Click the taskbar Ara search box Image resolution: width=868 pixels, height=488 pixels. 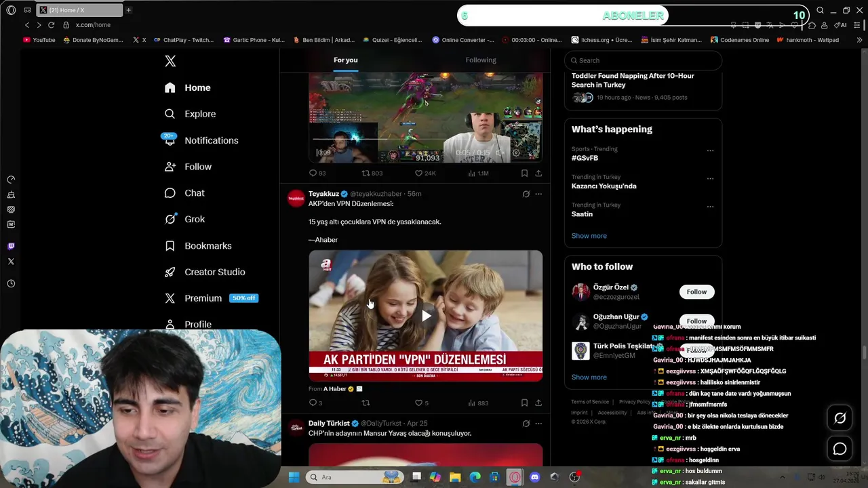click(353, 477)
